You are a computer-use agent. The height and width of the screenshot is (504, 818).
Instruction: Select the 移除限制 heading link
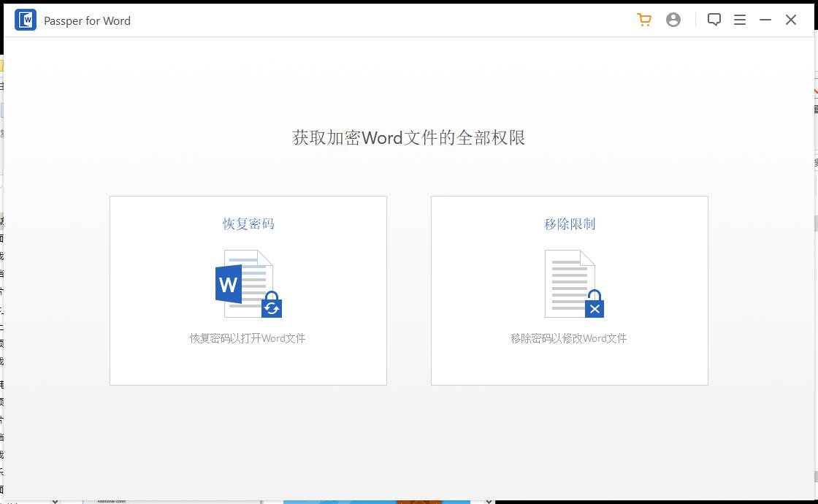(x=570, y=224)
